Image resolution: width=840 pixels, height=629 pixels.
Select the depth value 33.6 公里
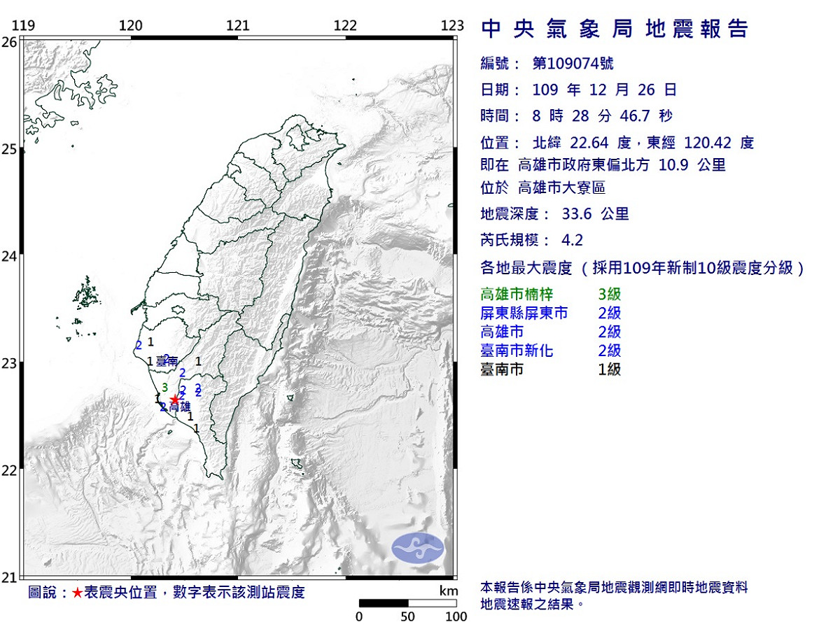pyautogui.click(x=595, y=214)
